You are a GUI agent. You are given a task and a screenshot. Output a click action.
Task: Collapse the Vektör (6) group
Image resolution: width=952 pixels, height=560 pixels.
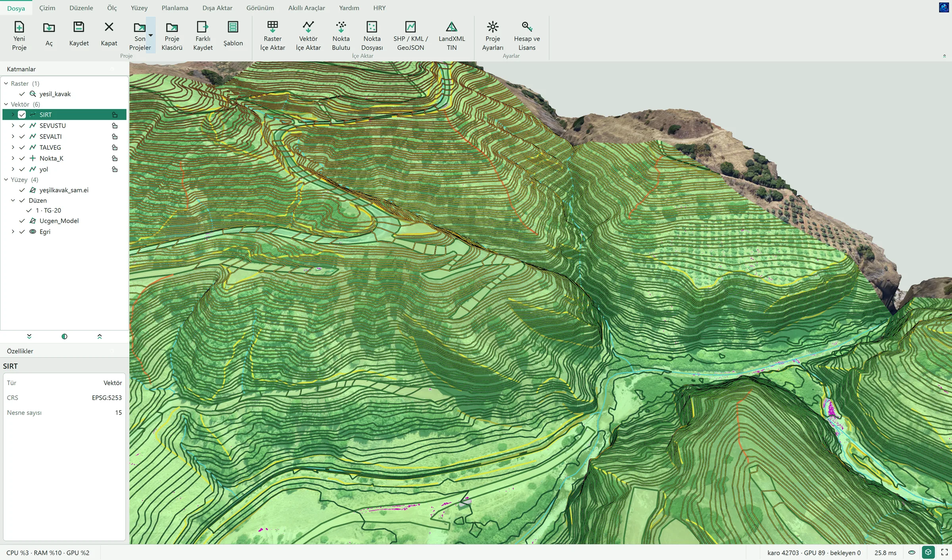pyautogui.click(x=6, y=104)
